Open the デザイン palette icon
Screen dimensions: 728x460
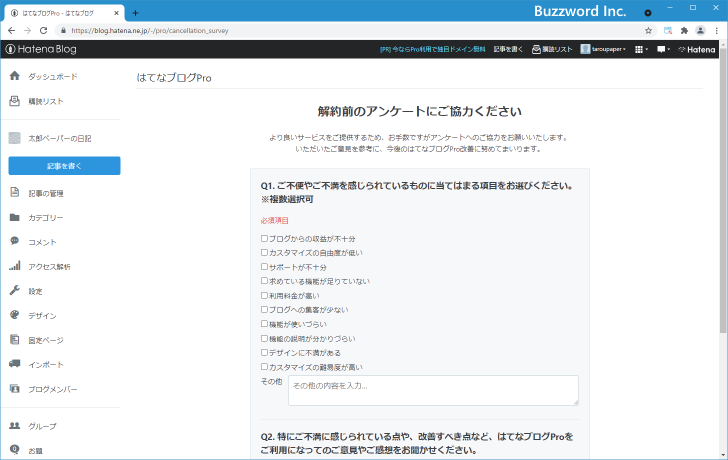pos(14,315)
